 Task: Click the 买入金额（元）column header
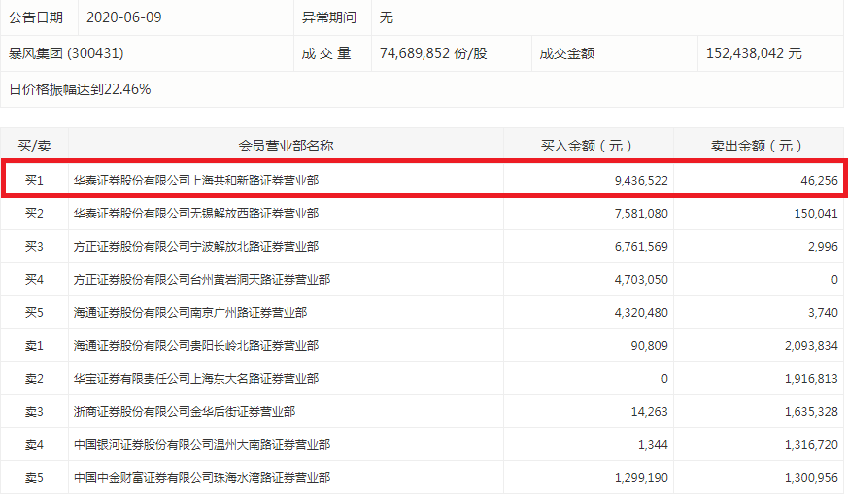point(587,146)
